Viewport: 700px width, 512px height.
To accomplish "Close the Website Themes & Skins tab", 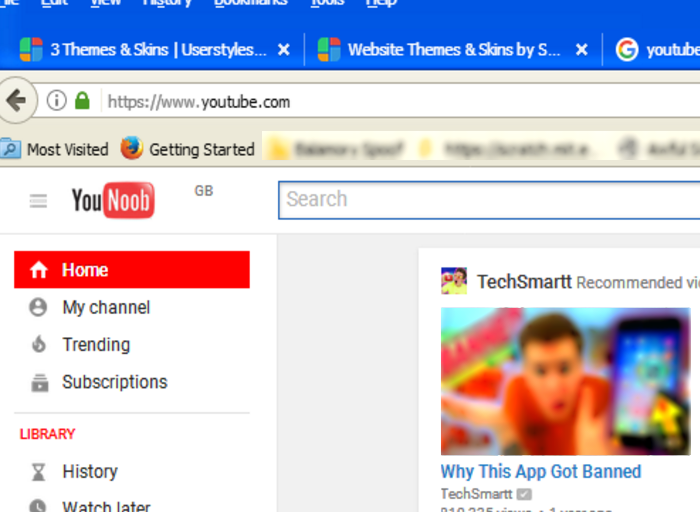I will coord(581,49).
